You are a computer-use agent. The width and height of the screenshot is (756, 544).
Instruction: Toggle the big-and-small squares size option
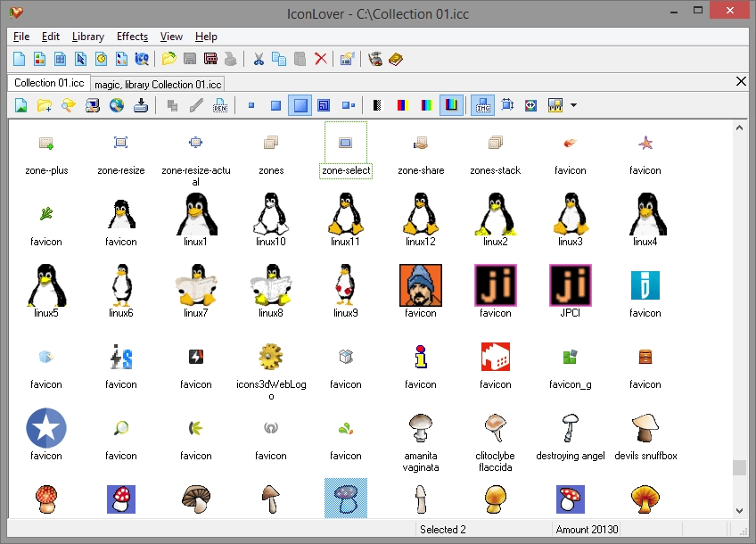pos(348,105)
